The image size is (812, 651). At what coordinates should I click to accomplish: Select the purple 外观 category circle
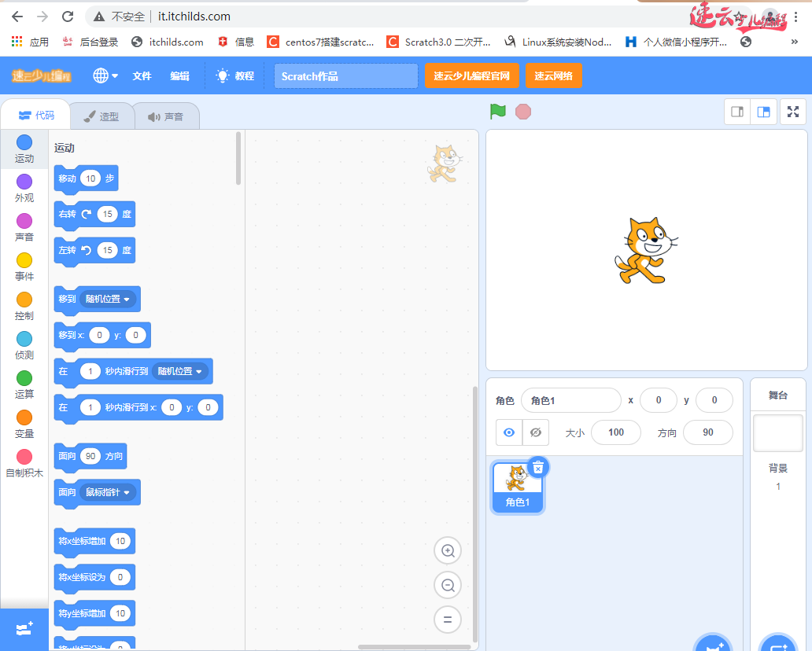tap(24, 182)
